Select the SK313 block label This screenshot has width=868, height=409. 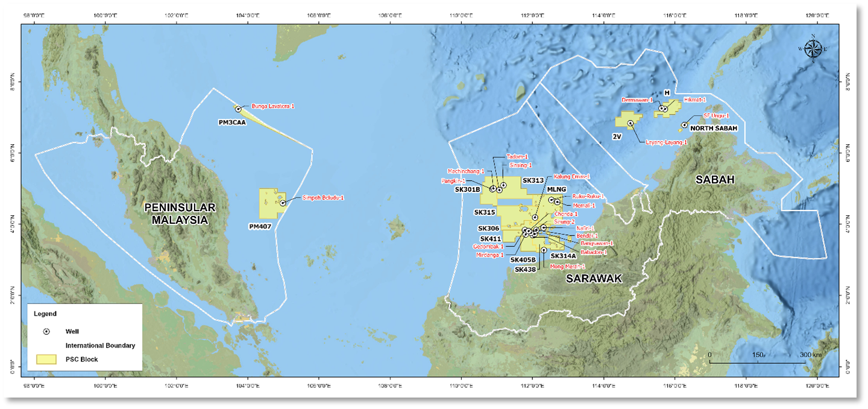tap(534, 179)
